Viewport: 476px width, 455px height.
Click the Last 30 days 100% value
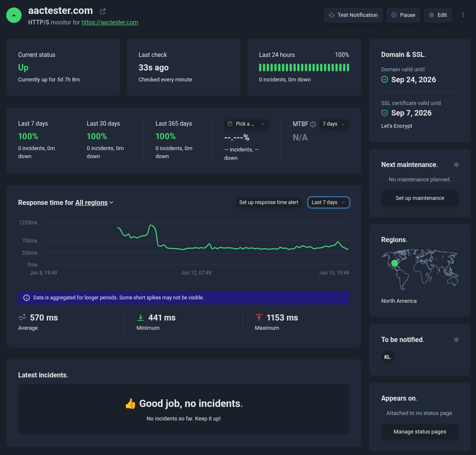pos(97,137)
